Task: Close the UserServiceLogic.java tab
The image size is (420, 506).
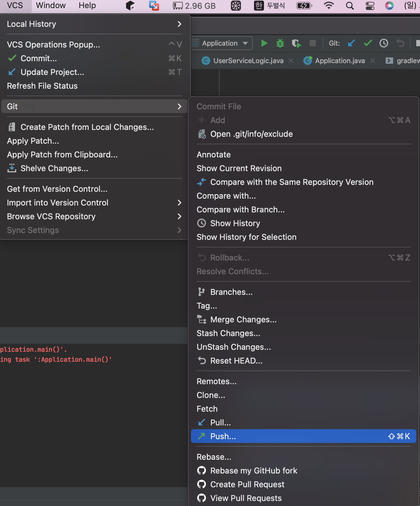Action: 291,61
